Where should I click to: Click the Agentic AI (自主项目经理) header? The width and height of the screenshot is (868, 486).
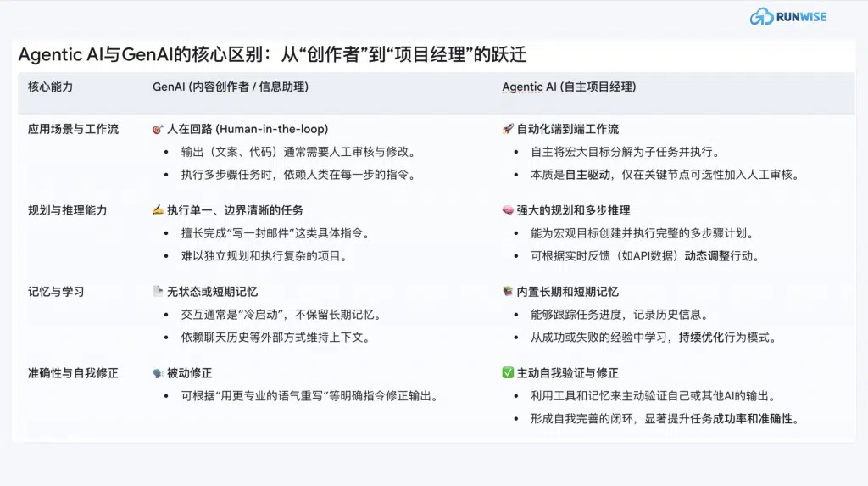pos(569,87)
